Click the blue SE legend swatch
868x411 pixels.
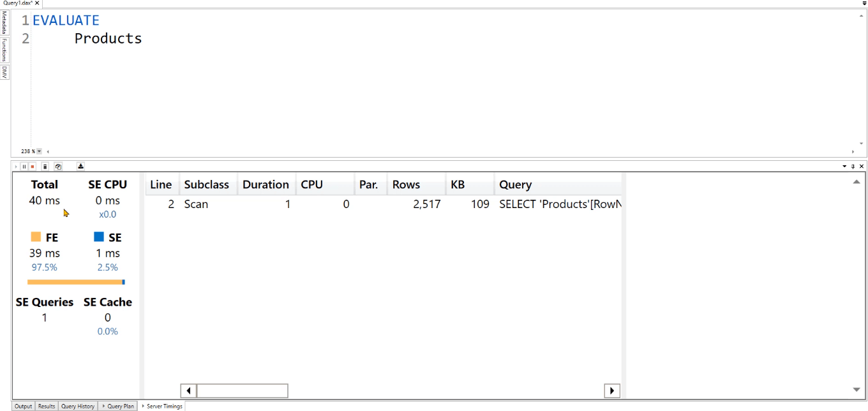(x=99, y=237)
